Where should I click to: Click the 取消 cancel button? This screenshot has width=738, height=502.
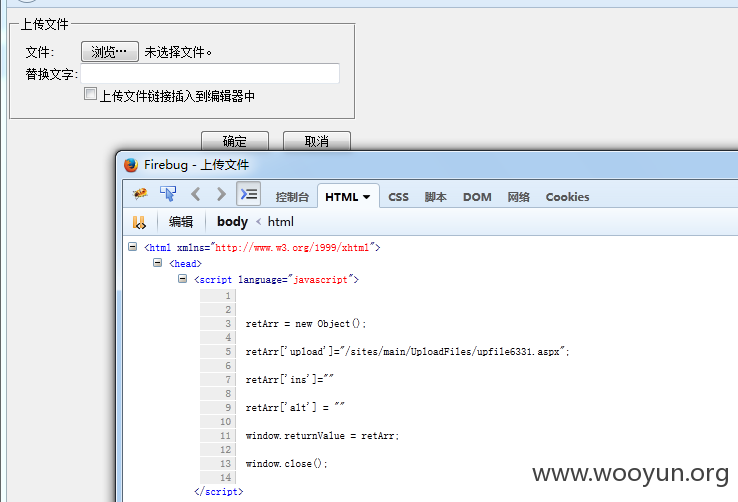pyautogui.click(x=317, y=141)
